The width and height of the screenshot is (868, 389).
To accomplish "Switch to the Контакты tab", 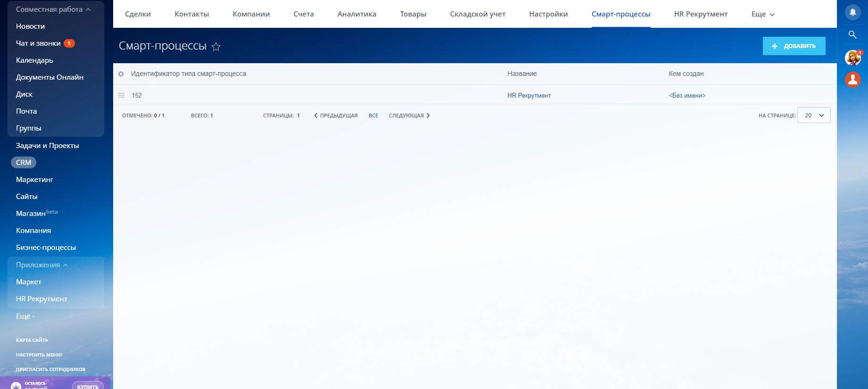I will coord(192,14).
